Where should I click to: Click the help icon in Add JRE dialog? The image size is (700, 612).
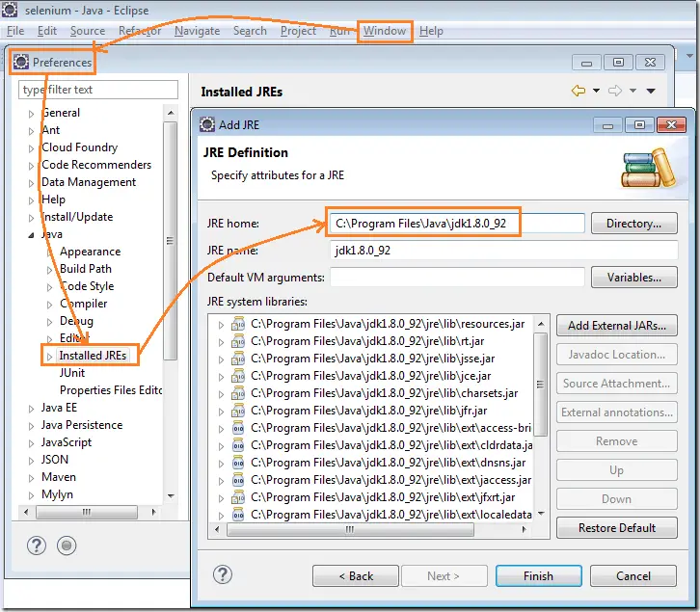pos(223,574)
